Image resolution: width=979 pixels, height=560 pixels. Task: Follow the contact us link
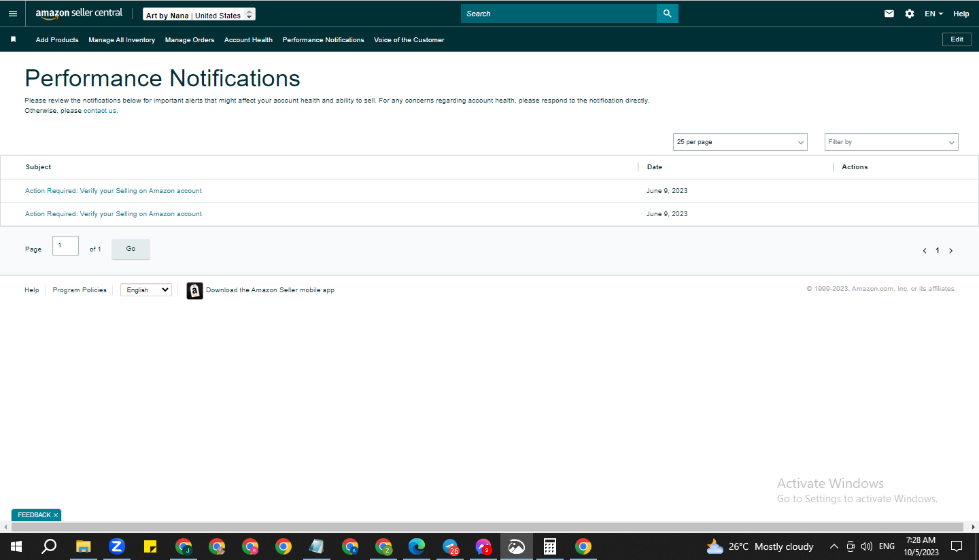[x=100, y=111]
